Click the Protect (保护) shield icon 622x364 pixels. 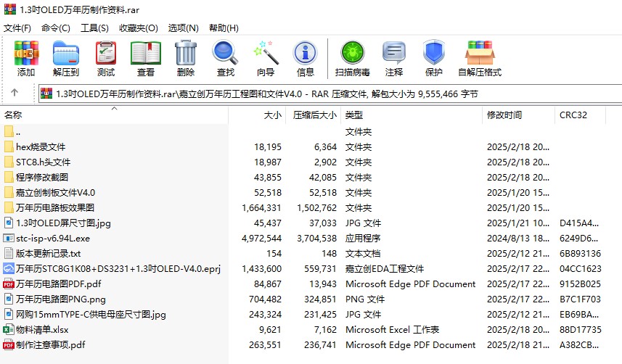click(433, 53)
